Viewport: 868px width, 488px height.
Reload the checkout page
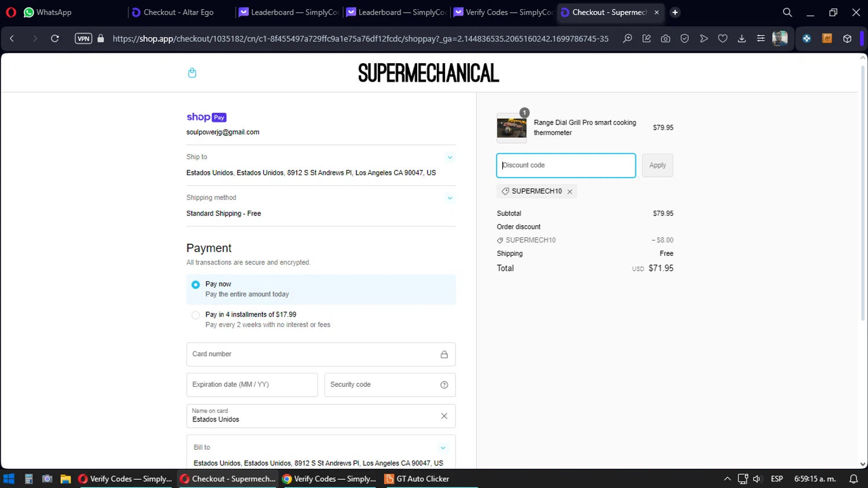(55, 39)
